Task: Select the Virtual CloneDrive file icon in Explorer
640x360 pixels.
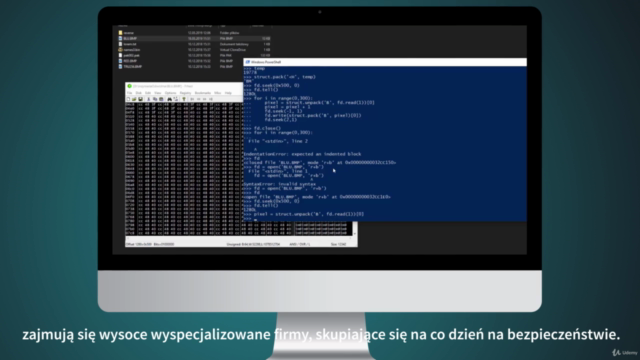Action: pos(120,50)
